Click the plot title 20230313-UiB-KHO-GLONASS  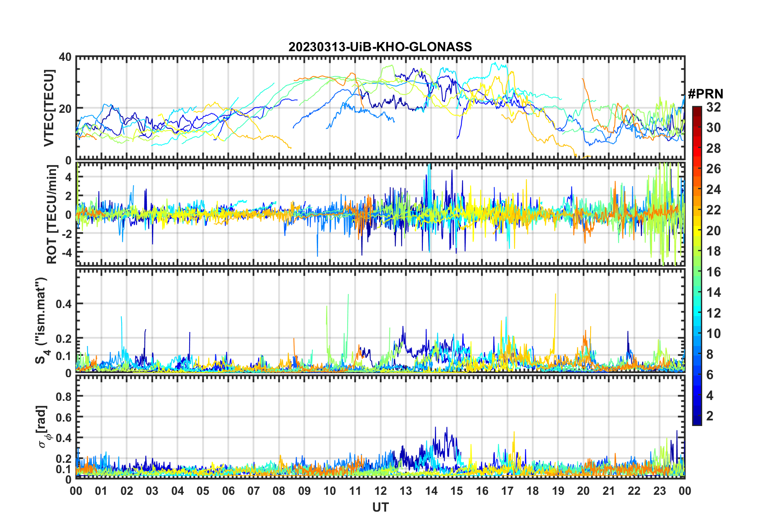[x=380, y=47]
